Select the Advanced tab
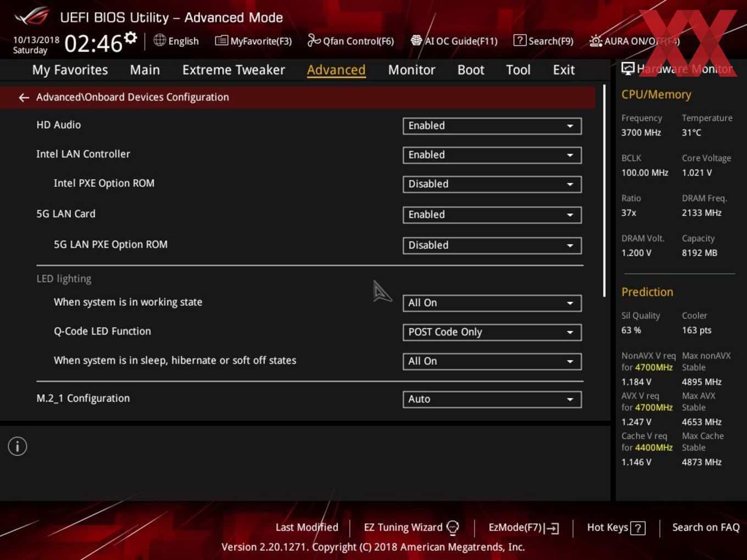747x560 pixels. [x=336, y=70]
